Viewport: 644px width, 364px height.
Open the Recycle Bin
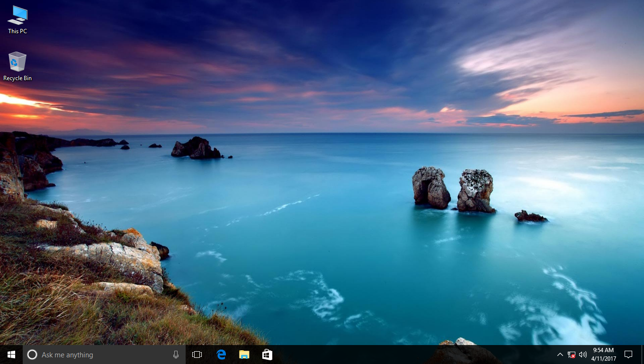click(x=17, y=62)
